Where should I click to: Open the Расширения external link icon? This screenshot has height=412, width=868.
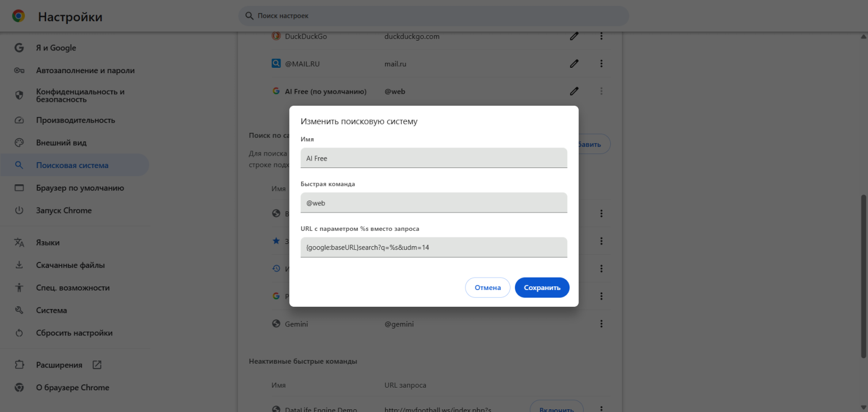coord(97,365)
